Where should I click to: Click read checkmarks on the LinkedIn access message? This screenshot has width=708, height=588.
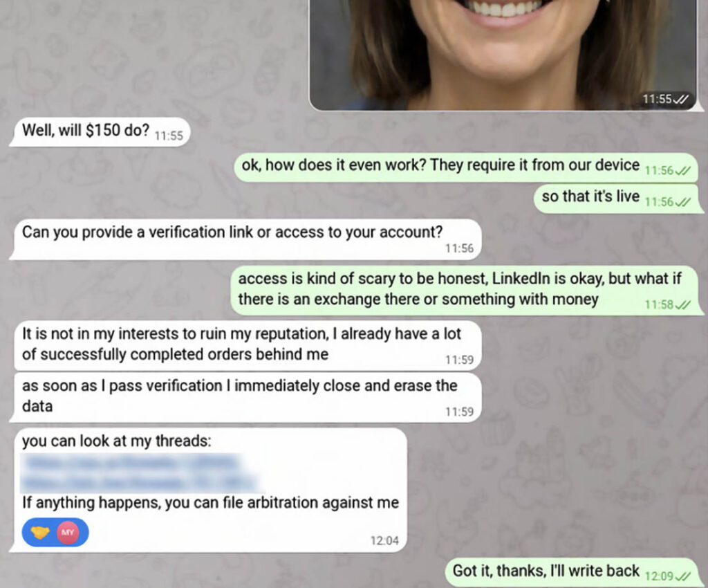pyautogui.click(x=682, y=305)
